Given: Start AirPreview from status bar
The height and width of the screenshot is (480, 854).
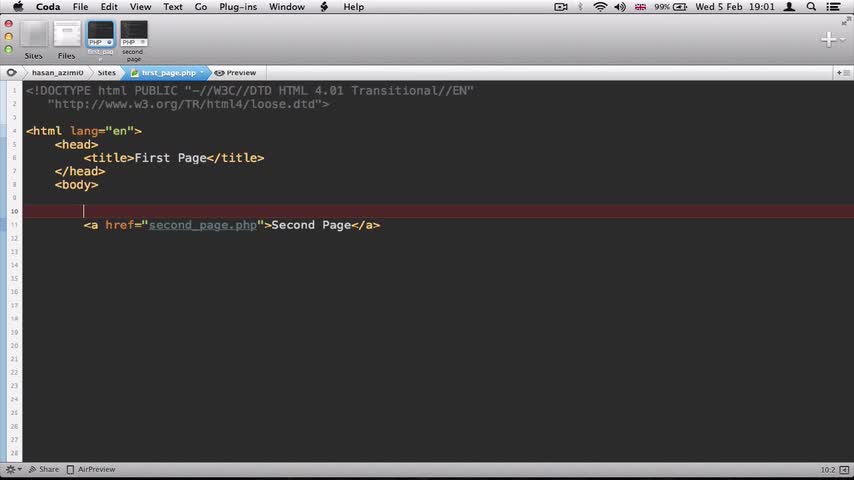Looking at the screenshot, I should pyautogui.click(x=91, y=469).
